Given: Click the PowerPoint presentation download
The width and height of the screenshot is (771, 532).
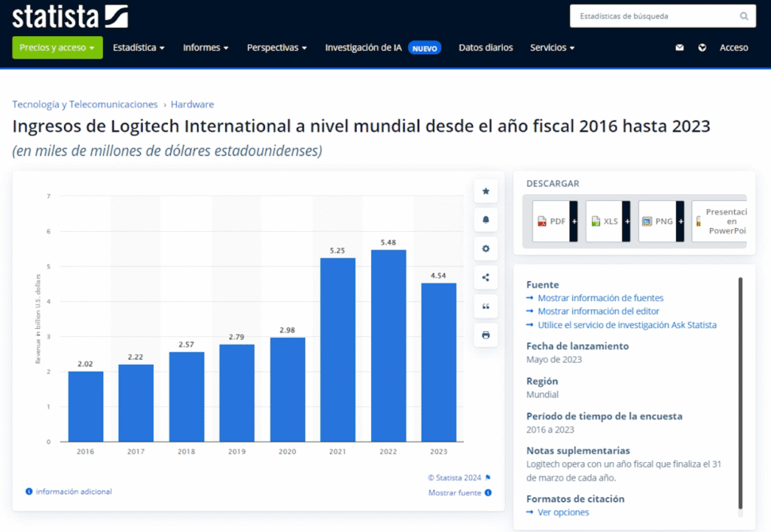Looking at the screenshot, I should tap(720, 221).
